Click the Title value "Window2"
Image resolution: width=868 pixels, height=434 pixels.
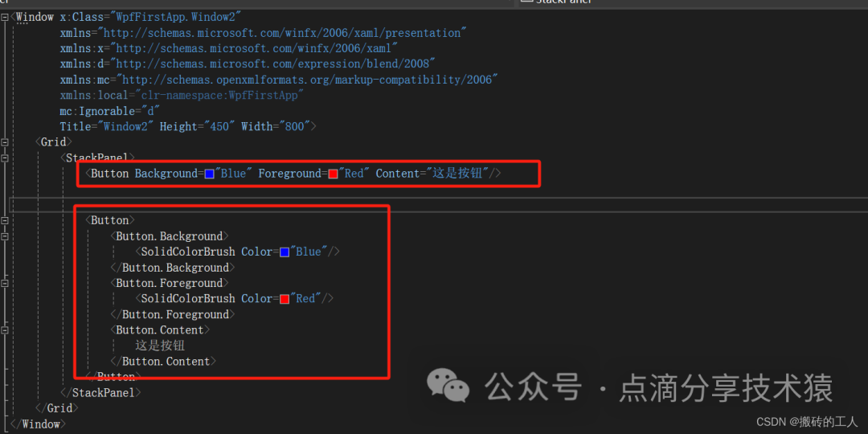point(122,126)
